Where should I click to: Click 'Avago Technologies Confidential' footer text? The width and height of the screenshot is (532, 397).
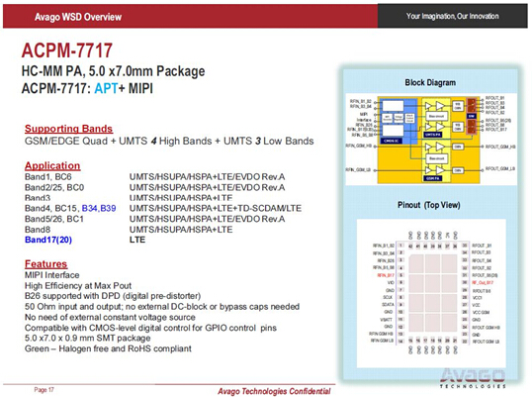pyautogui.click(x=274, y=391)
